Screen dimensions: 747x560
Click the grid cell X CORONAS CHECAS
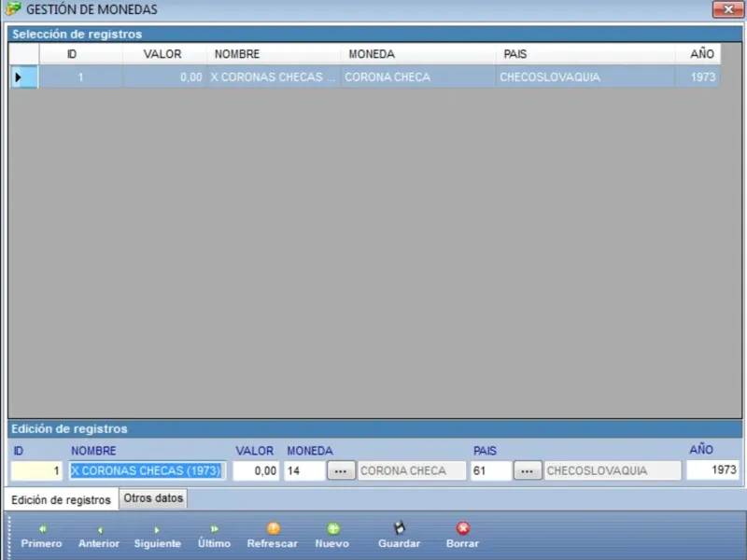[x=274, y=77]
